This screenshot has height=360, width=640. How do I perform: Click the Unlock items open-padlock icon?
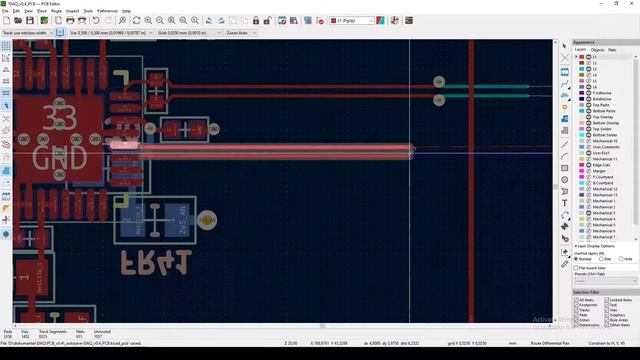click(268, 20)
